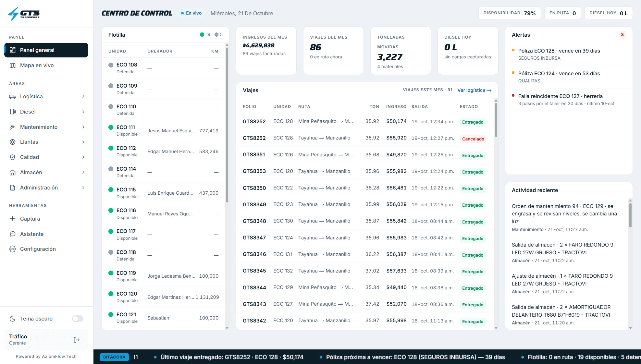The height and width of the screenshot is (364, 641).
Task: Click folio GTS8351 in Viajes table
Action: point(254,155)
